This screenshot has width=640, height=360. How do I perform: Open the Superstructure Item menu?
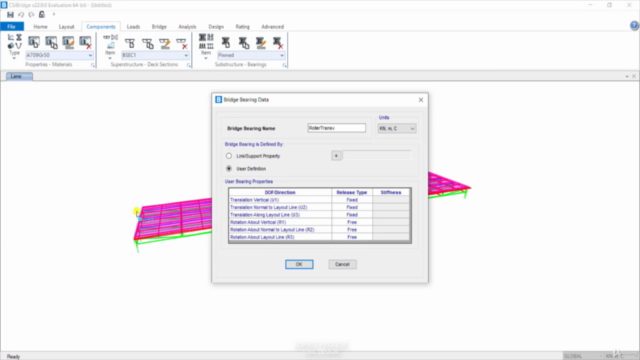coord(110,47)
